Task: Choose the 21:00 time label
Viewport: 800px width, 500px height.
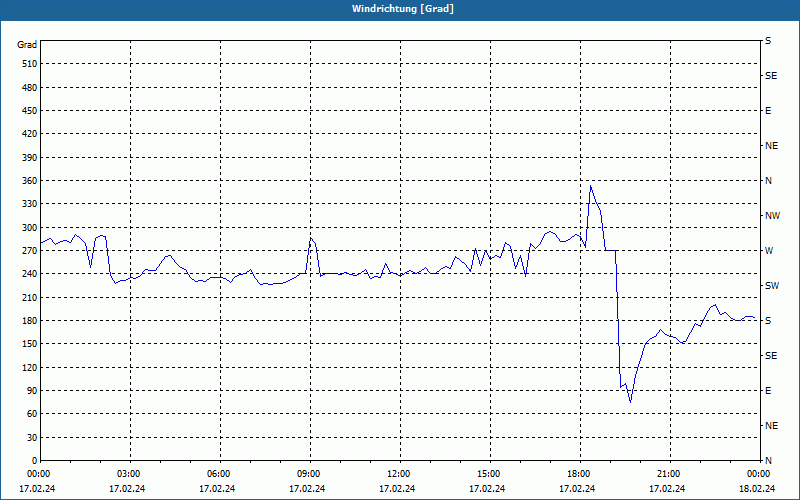Action: pyautogui.click(x=668, y=474)
